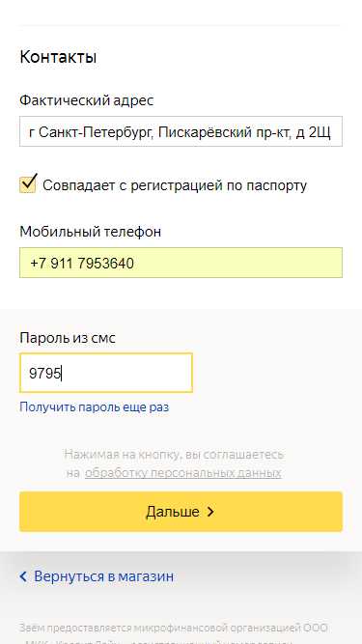Click the 9795 code typed in SMS field
This screenshot has width=362, height=644.
44,374
